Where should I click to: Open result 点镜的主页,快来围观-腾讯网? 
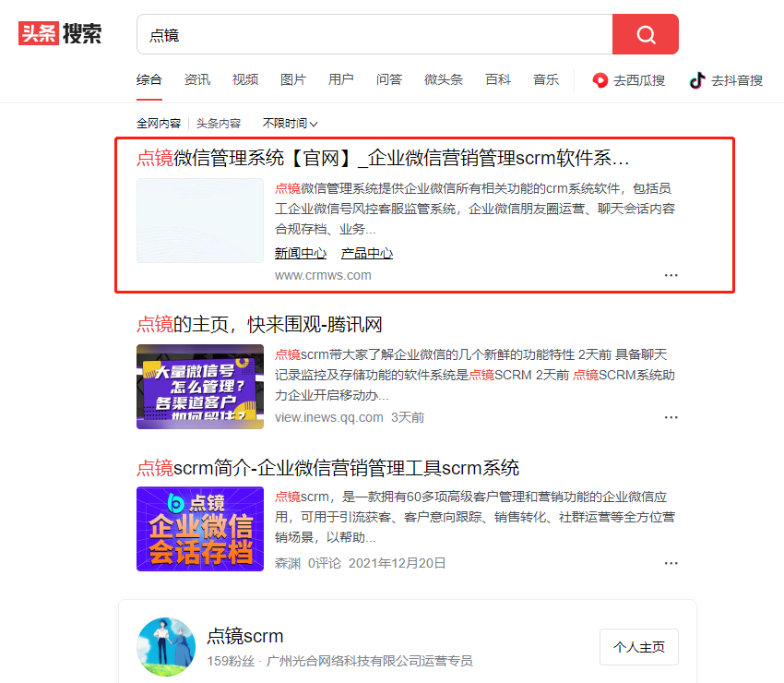259,324
